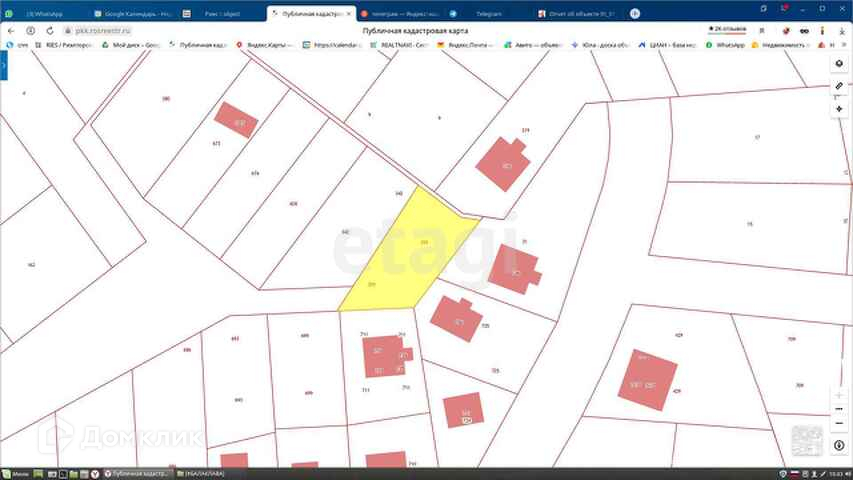The height and width of the screenshot is (480, 853).
Task: Switch to the Google Календарь tab
Action: click(133, 14)
